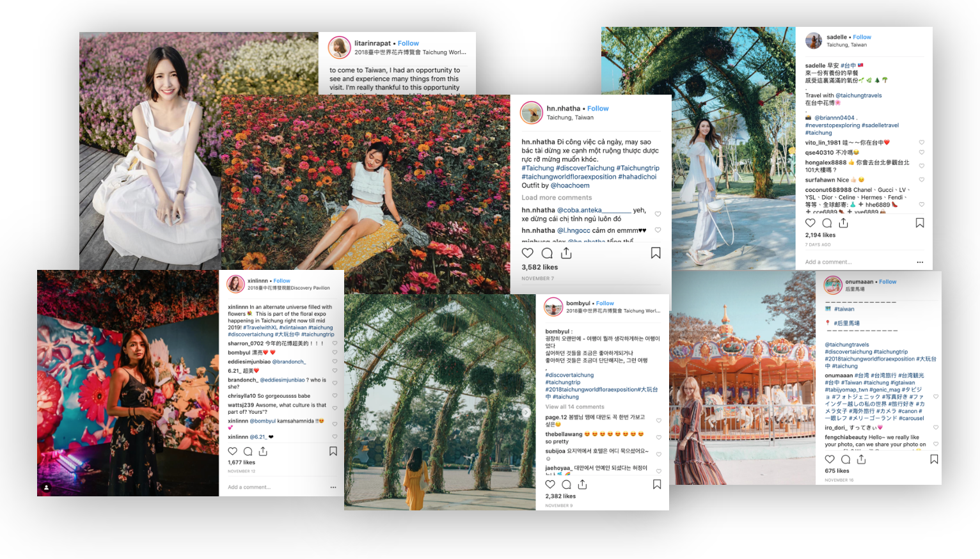Viewport: 980px width, 559px height.
Task: Follow onumaaan
Action: coord(887,281)
